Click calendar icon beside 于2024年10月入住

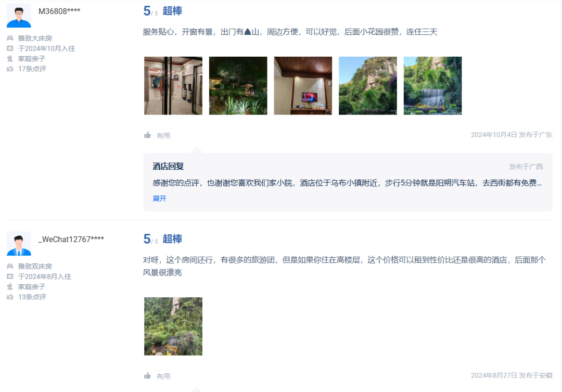(10, 48)
